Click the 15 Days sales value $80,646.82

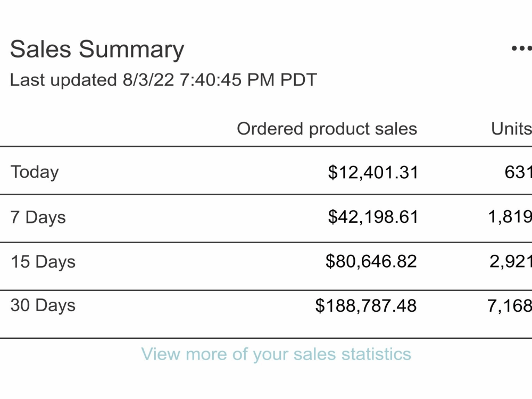[x=371, y=262]
